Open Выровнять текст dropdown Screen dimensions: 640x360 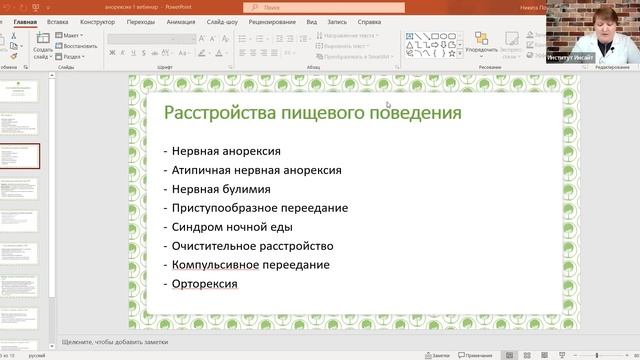click(343, 46)
